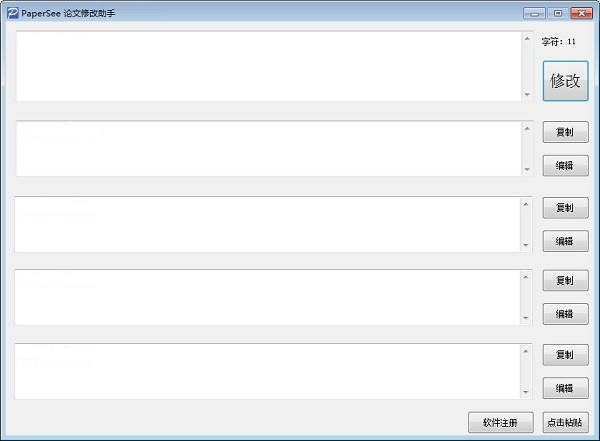Click inside the third result text box
The width and height of the screenshot is (600, 441).
268,297
